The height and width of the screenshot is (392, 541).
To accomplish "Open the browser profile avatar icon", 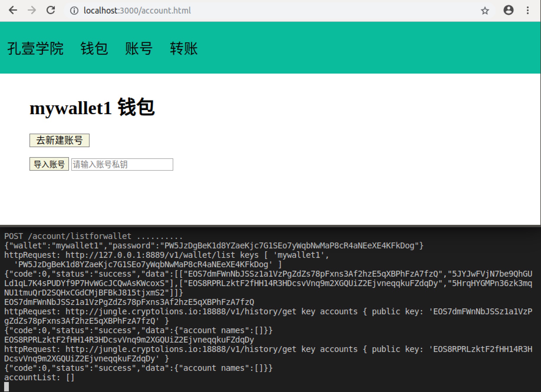I will pyautogui.click(x=508, y=10).
